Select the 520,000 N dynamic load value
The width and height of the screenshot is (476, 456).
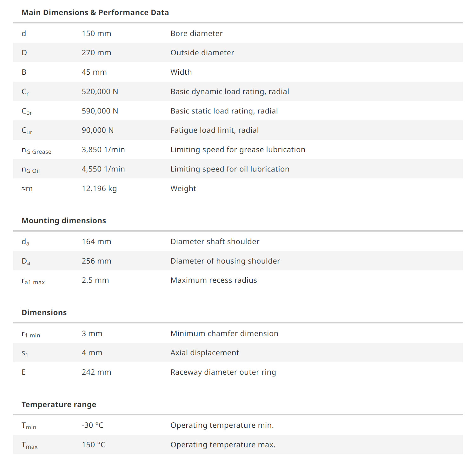click(100, 91)
